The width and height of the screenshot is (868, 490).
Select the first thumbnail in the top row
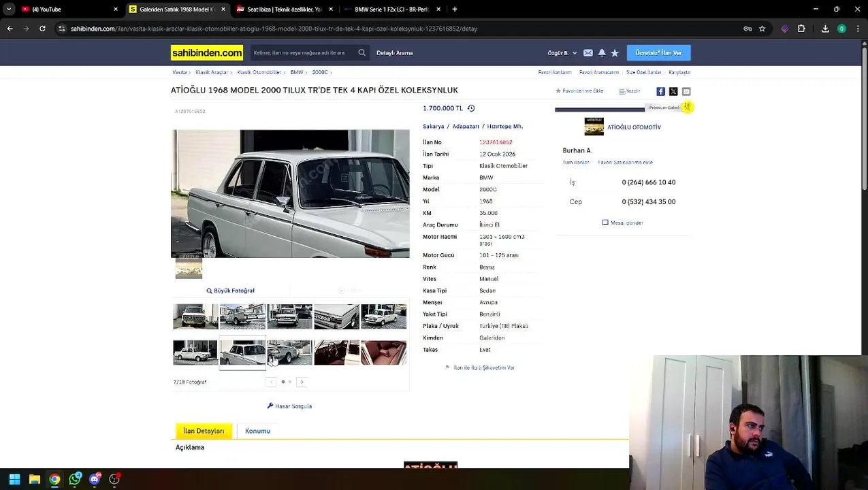click(195, 317)
